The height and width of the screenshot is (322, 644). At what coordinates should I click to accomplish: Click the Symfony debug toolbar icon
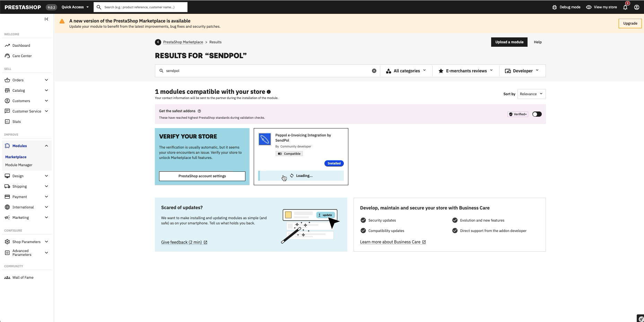coord(641,319)
